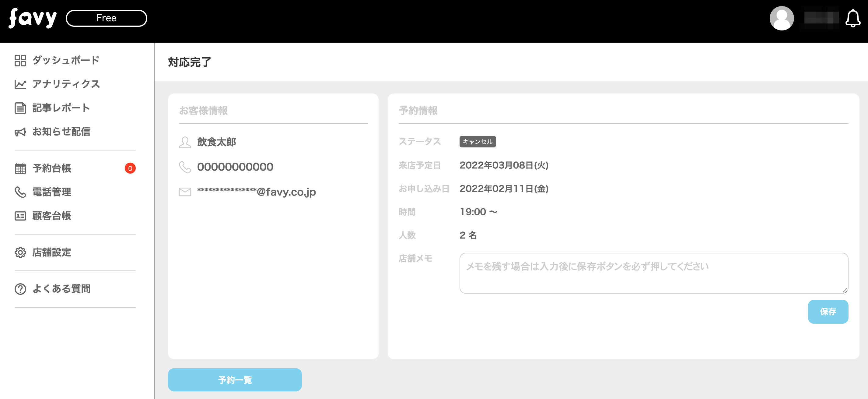The image size is (868, 399).
Task: Click the store settings gear icon
Action: 20,252
